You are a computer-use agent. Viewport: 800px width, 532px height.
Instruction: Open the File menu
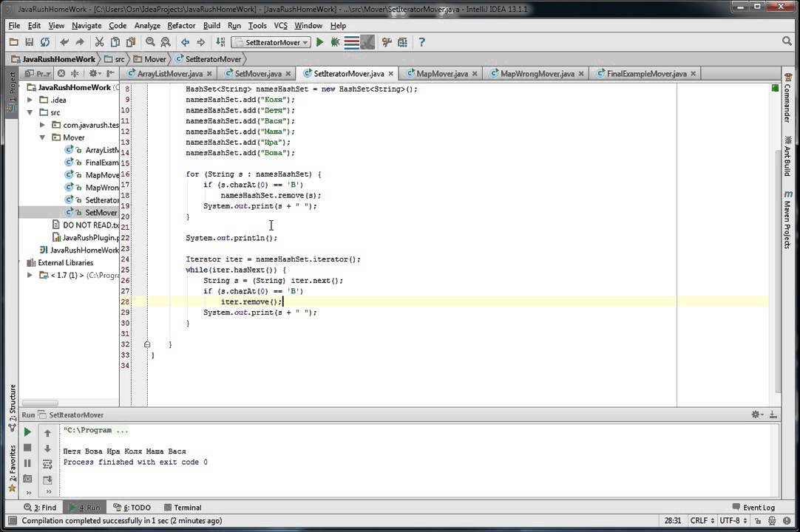tap(14, 26)
